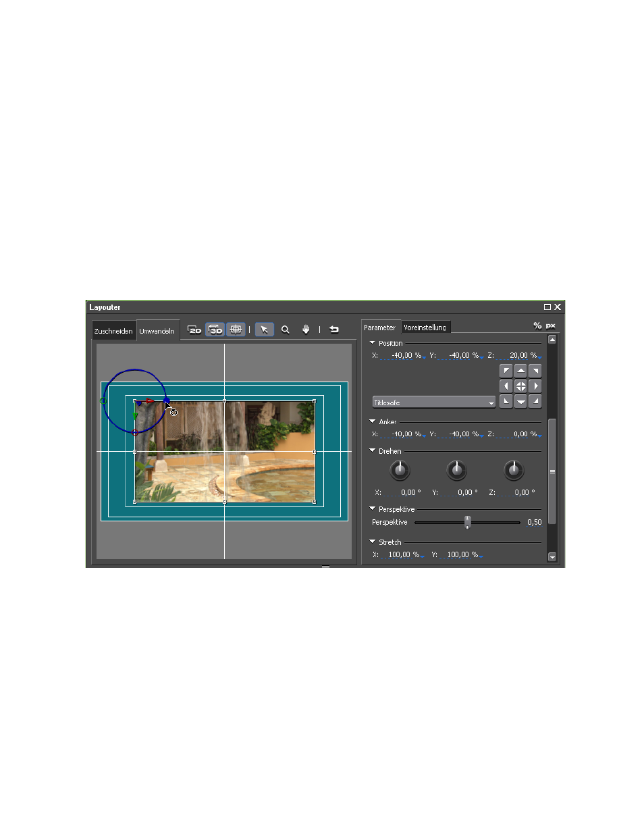Align to top-right corner
This screenshot has height=834, width=644.
point(535,371)
